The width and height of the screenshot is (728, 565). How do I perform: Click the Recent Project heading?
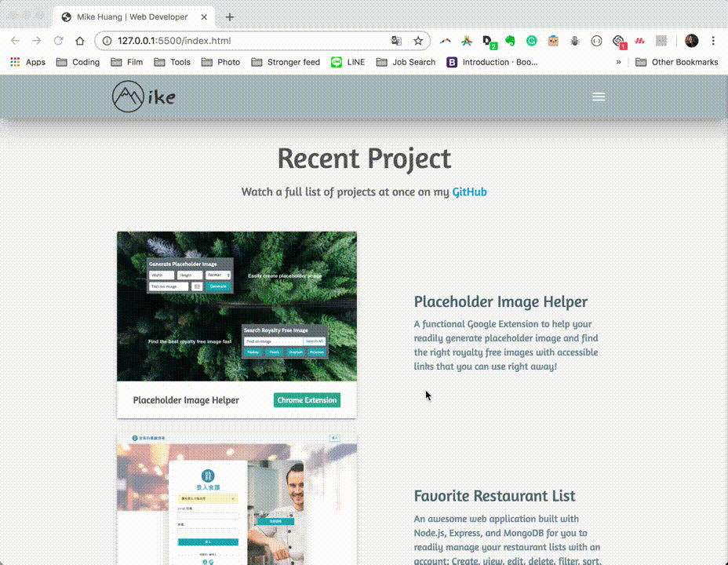(x=364, y=159)
